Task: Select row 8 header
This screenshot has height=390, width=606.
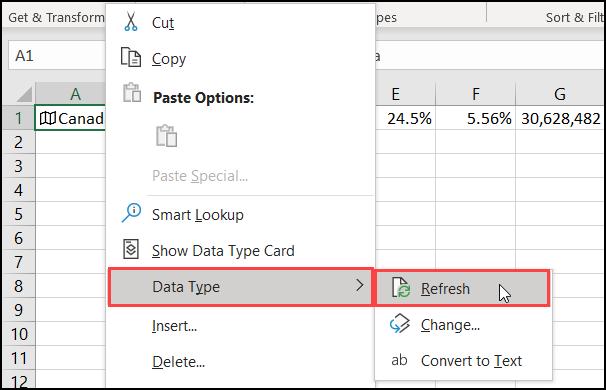Action: click(19, 286)
